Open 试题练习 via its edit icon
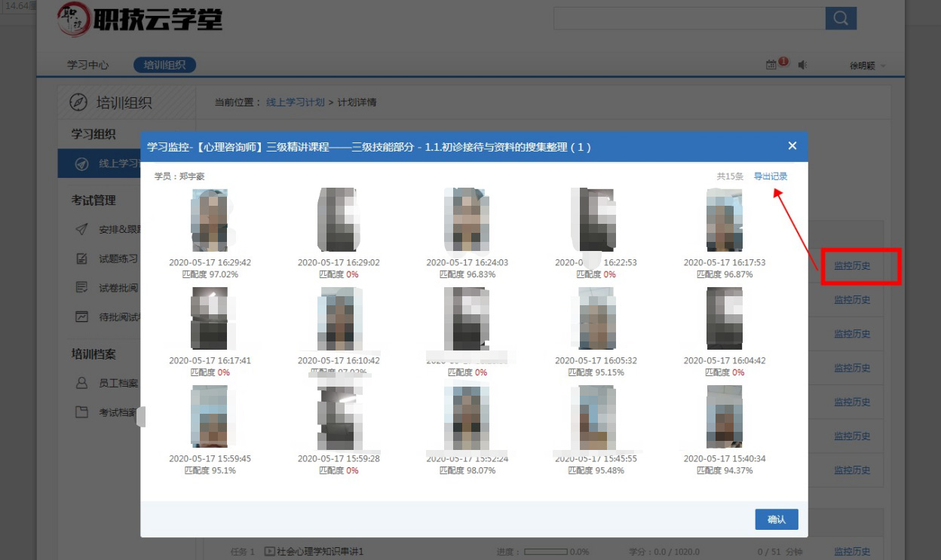Viewport: 941px width, 560px height. click(x=82, y=259)
